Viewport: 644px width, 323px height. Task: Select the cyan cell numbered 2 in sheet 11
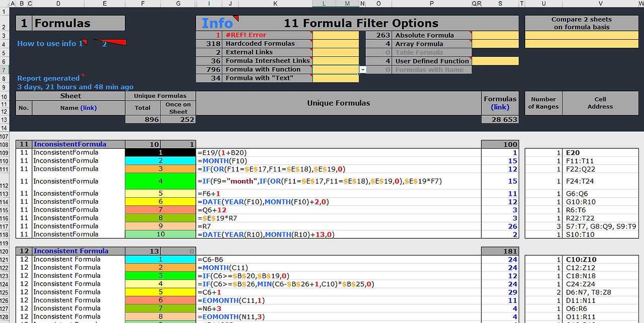pyautogui.click(x=160, y=160)
